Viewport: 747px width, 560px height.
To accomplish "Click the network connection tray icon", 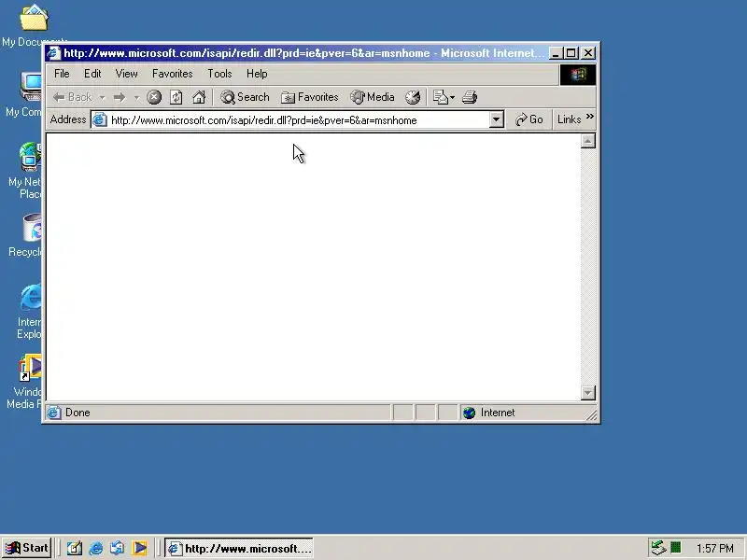I will [x=658, y=548].
